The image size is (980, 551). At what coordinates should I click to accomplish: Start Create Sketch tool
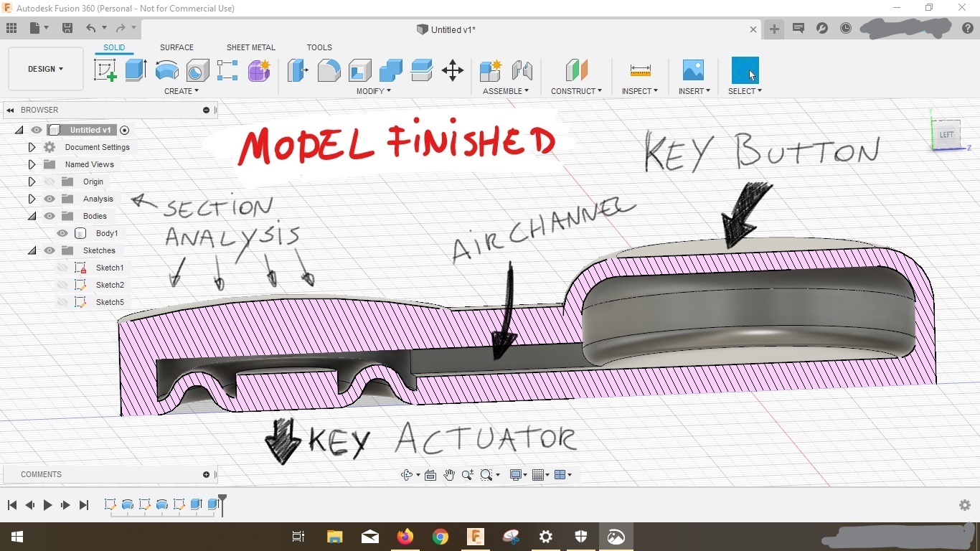click(x=105, y=70)
